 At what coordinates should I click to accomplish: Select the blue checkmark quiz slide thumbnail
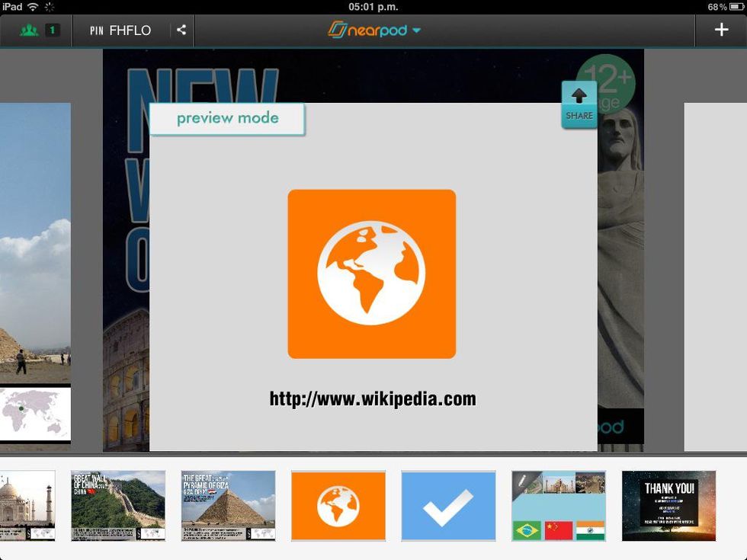point(448,506)
